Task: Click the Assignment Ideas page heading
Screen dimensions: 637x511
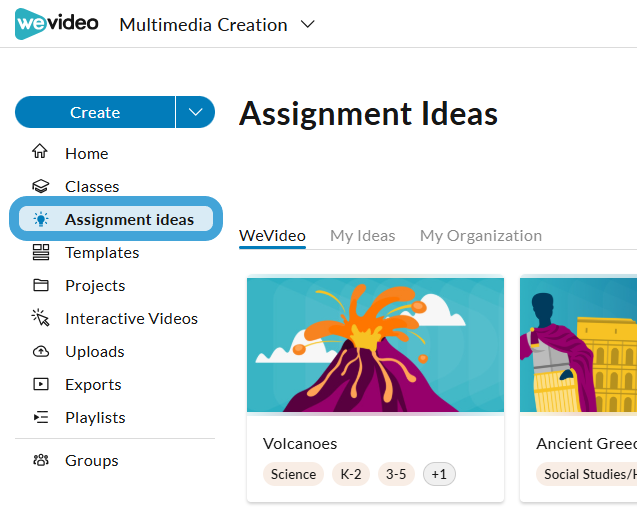Action: [x=368, y=114]
